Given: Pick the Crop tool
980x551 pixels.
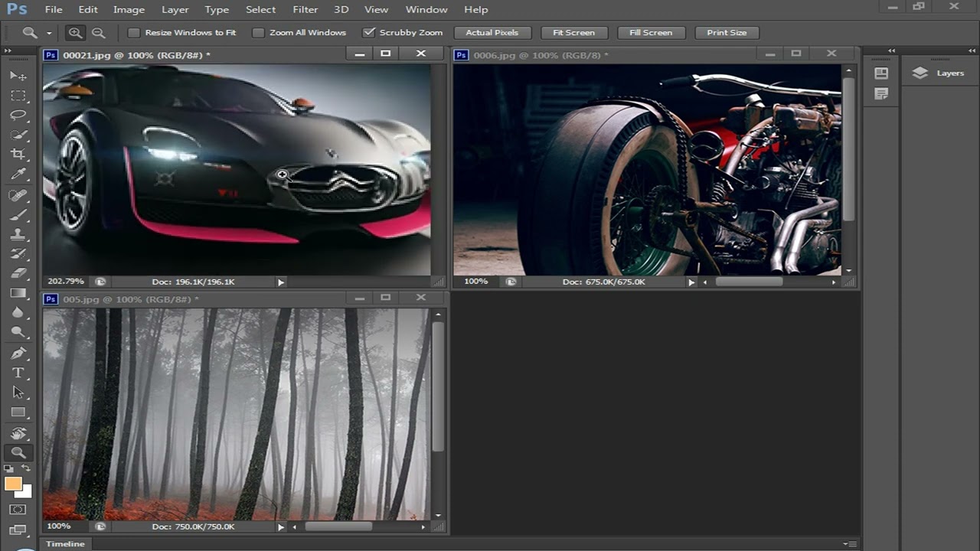Looking at the screenshot, I should coord(18,155).
